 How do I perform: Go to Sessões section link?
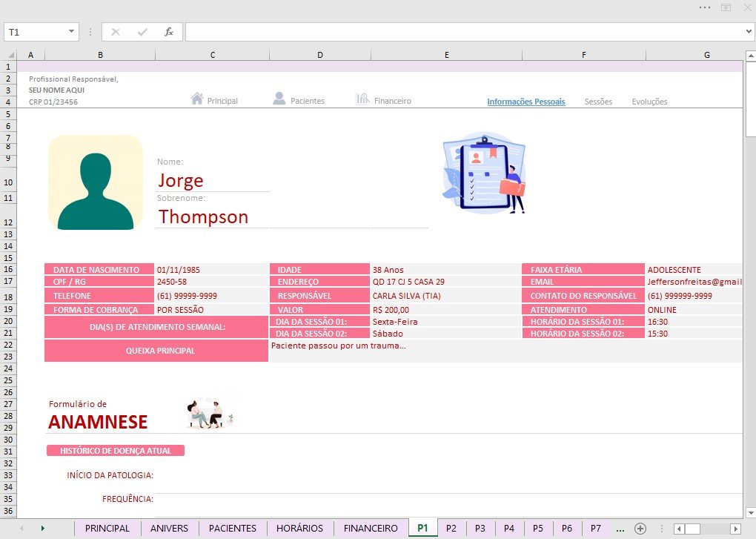coord(598,102)
